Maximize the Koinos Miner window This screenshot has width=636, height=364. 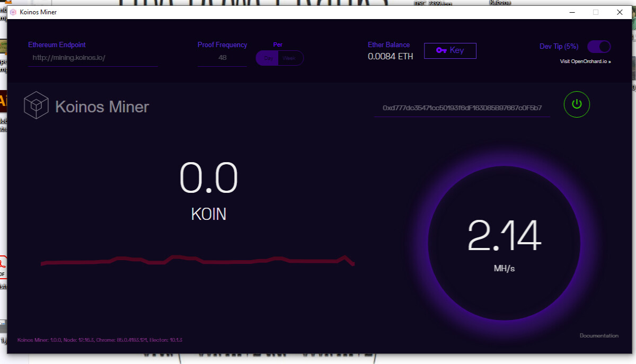tap(596, 12)
